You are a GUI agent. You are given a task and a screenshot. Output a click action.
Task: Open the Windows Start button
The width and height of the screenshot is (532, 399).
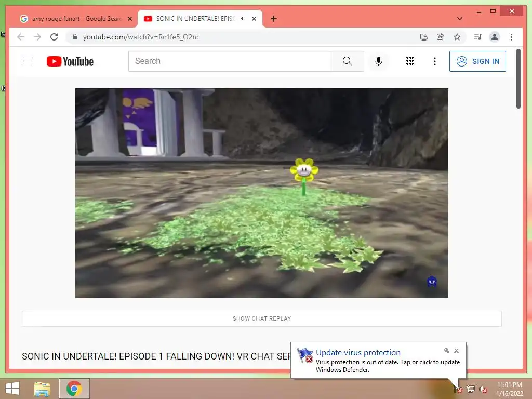click(x=12, y=389)
